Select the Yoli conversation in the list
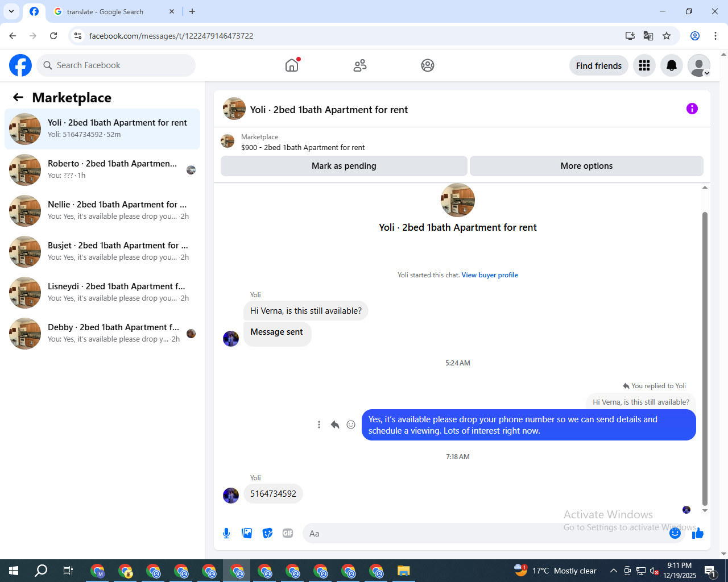This screenshot has width=728, height=582. (x=102, y=129)
